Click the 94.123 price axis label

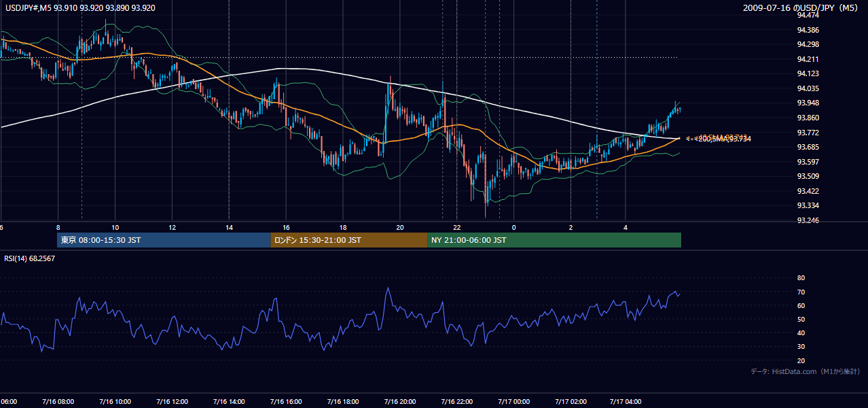click(808, 73)
